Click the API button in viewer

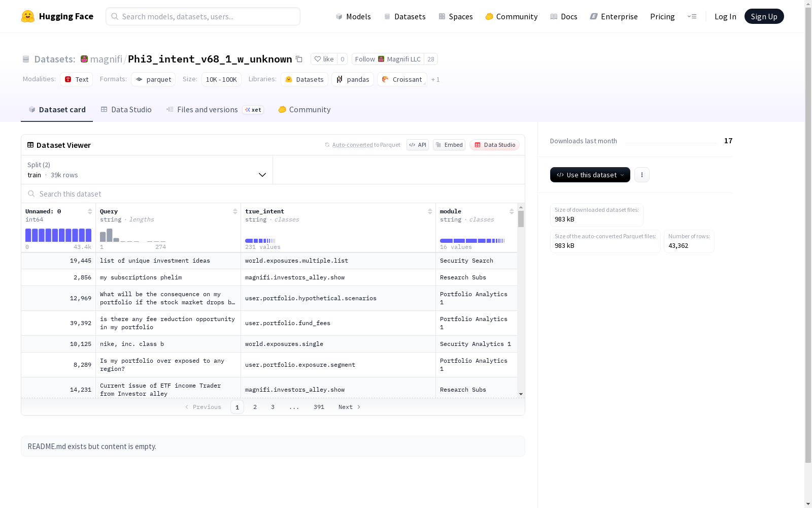418,145
